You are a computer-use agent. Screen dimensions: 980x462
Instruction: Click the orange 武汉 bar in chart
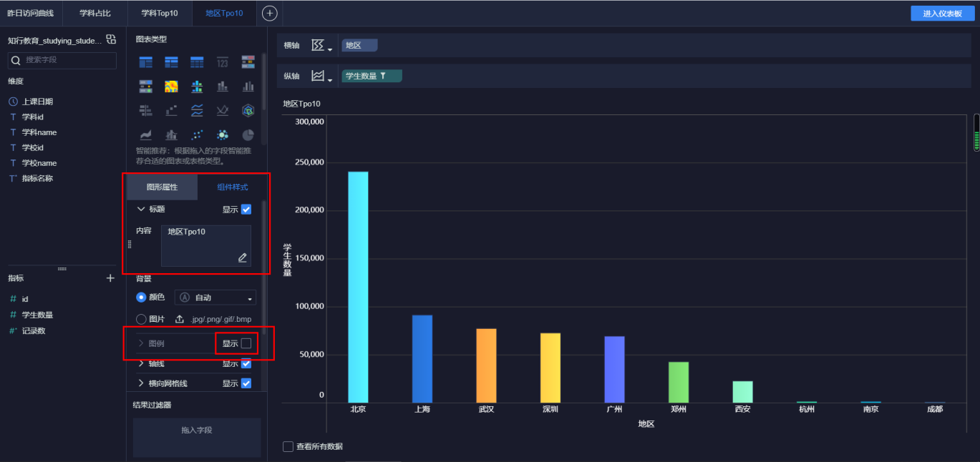click(x=486, y=365)
